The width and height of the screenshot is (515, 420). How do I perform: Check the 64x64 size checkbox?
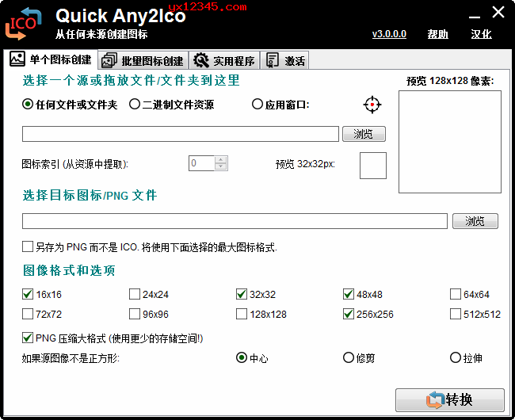coord(456,294)
